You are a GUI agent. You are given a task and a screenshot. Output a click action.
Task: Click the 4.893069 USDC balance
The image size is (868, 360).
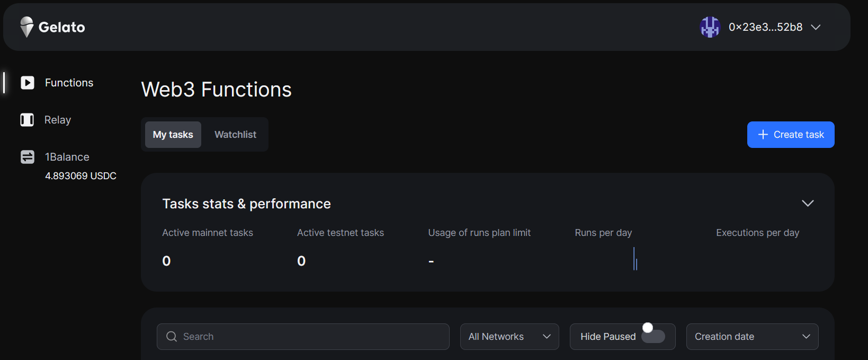click(x=80, y=175)
